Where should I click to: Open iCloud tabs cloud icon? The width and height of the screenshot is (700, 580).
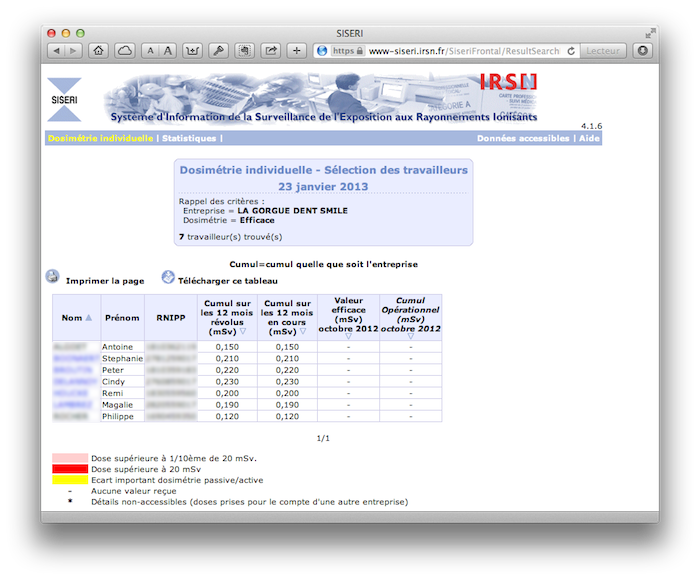(x=125, y=50)
